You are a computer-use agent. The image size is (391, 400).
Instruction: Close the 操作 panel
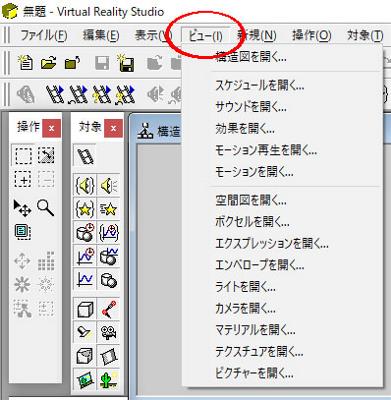pos(52,128)
